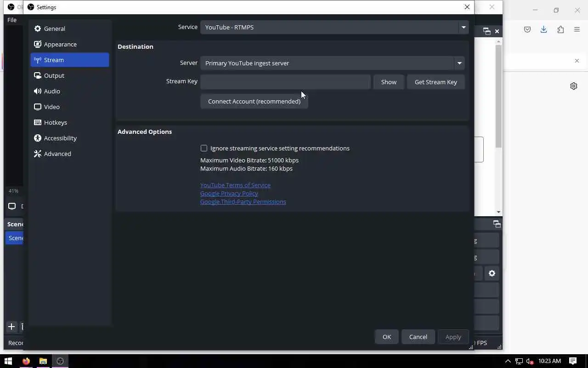Click the add scene plus icon in OBS
The width and height of the screenshot is (588, 368).
click(11, 327)
